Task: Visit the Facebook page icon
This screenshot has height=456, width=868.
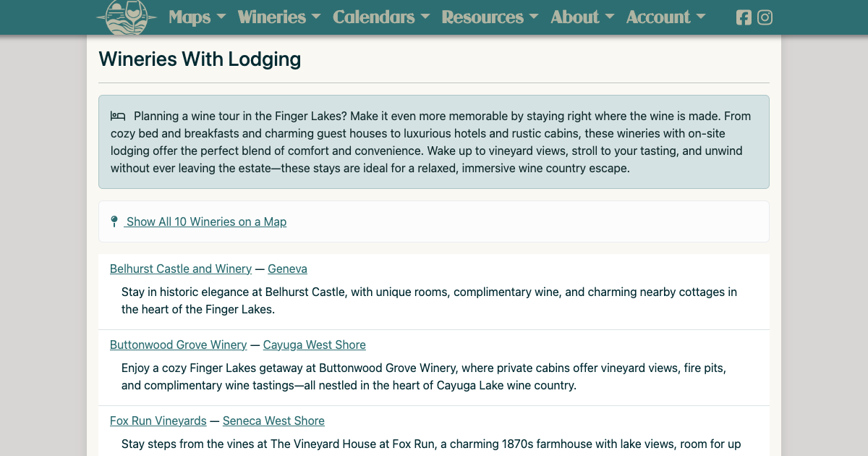Action: (x=744, y=17)
